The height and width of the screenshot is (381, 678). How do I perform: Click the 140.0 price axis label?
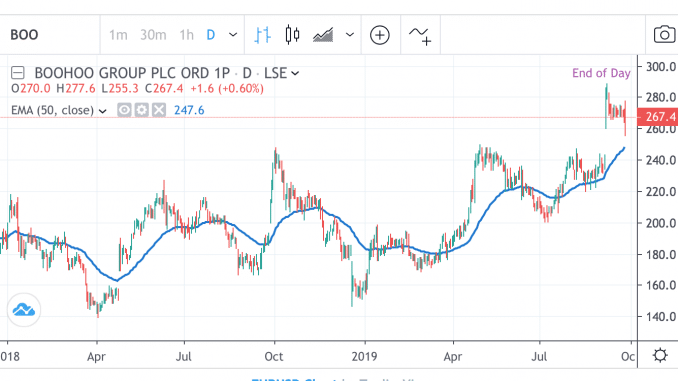click(661, 317)
